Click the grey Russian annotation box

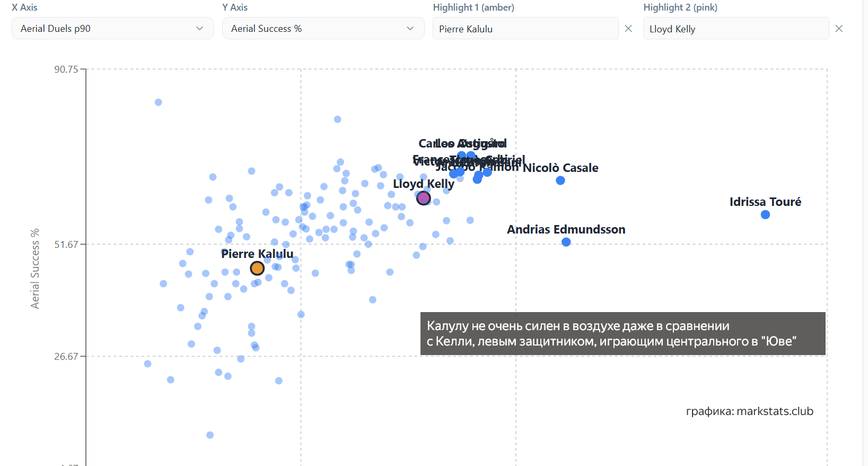[622, 334]
